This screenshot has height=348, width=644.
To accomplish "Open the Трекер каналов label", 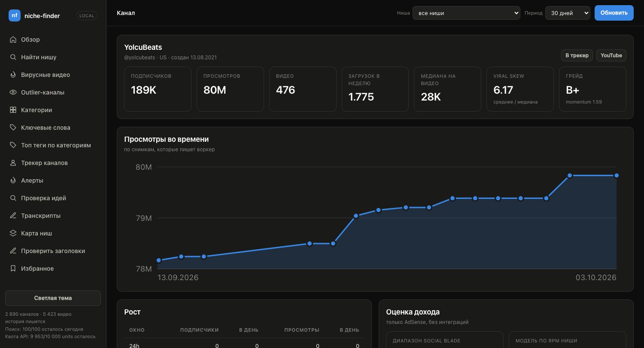I will point(44,163).
